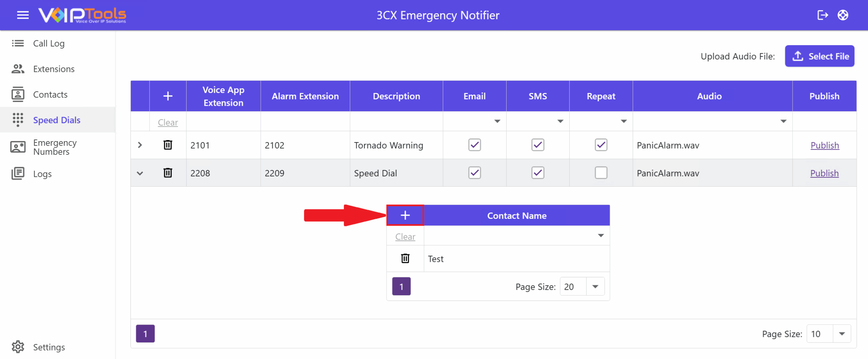Click the Emergency Numbers icon
868x359 pixels.
click(x=18, y=147)
